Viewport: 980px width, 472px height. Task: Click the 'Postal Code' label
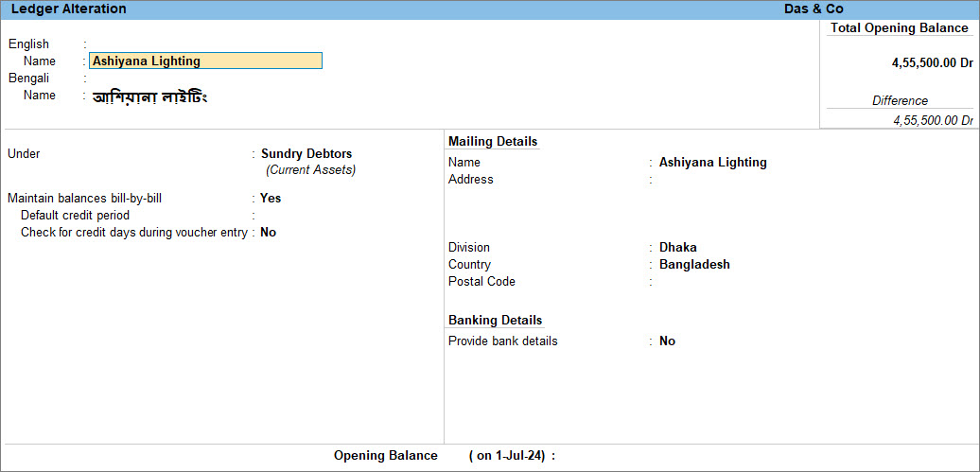click(x=481, y=281)
